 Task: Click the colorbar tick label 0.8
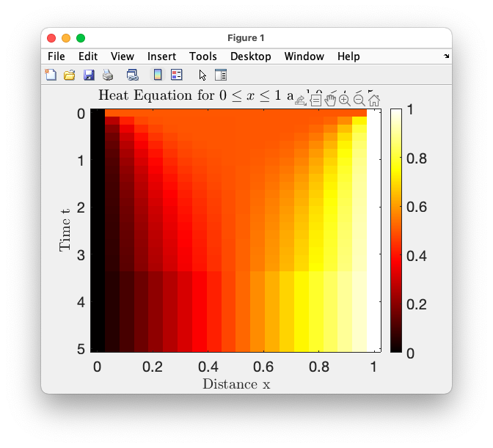[x=416, y=158]
